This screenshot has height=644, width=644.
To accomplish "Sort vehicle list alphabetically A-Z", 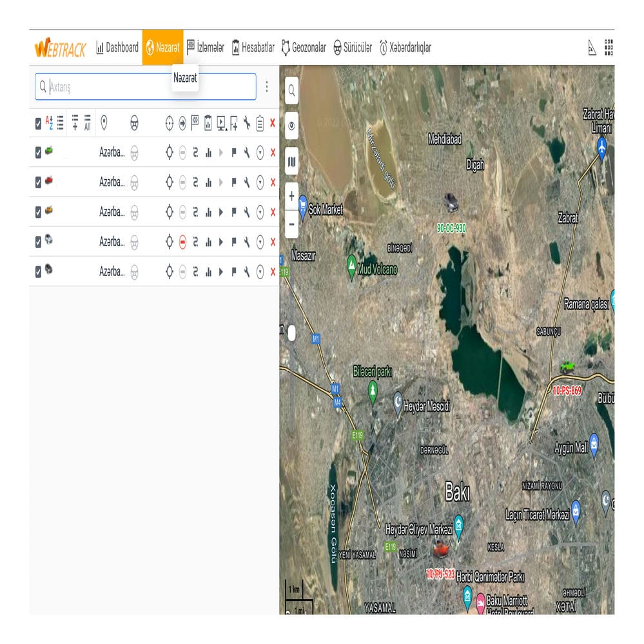I will point(49,123).
